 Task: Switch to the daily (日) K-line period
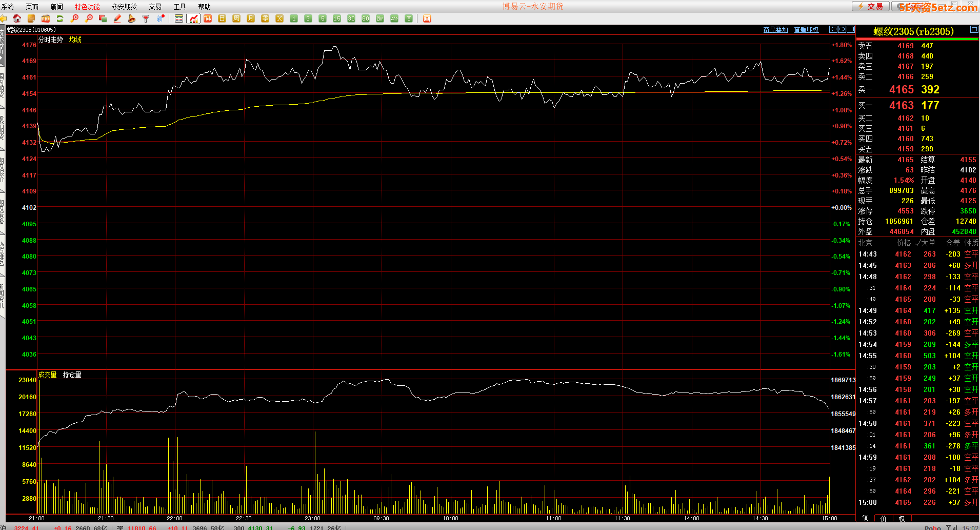tap(222, 18)
